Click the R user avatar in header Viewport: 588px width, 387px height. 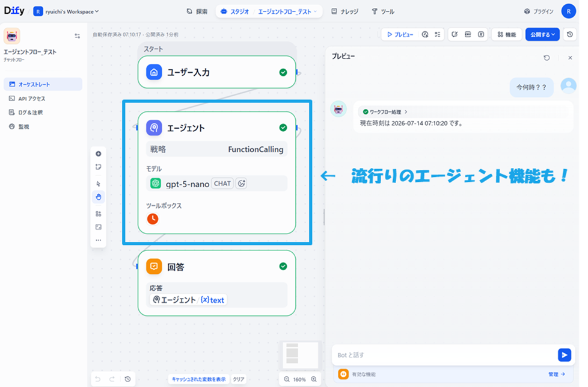pos(569,11)
